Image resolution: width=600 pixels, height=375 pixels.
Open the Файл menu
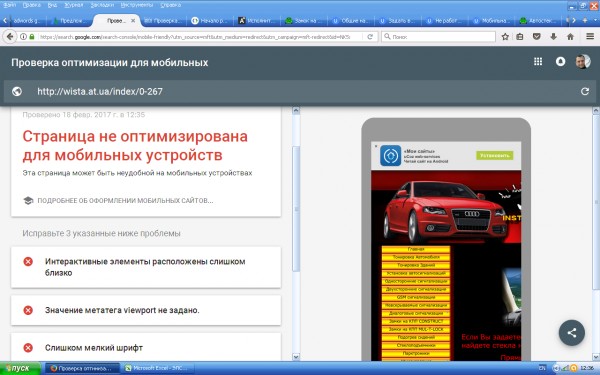point(10,5)
